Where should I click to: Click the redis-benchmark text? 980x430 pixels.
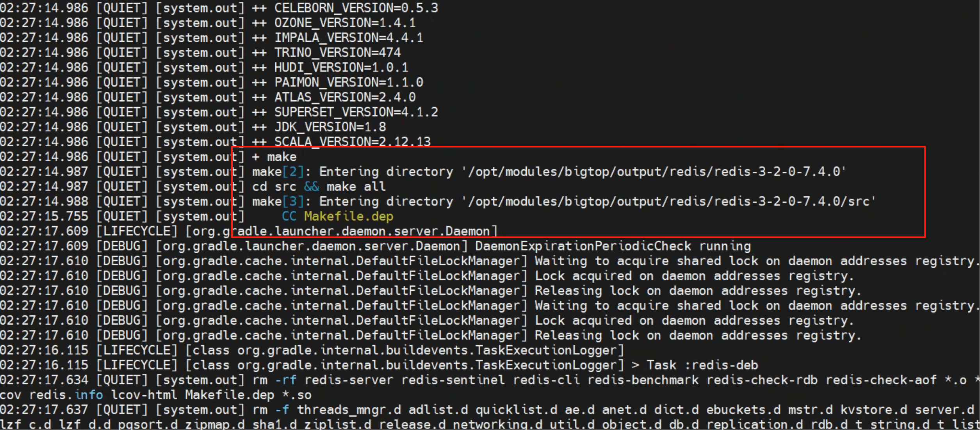(x=643, y=380)
